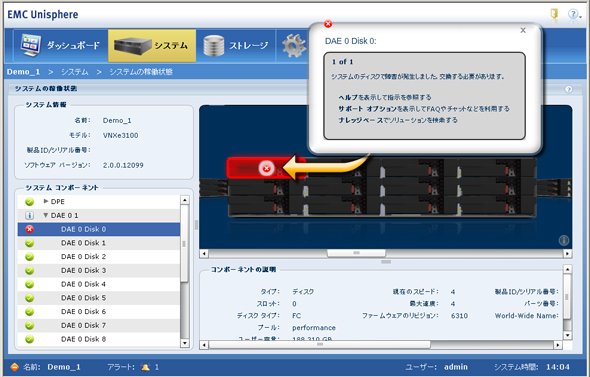590x377 pixels.
Task: Select DAE 0 Disk 5 row
Action: click(99, 298)
